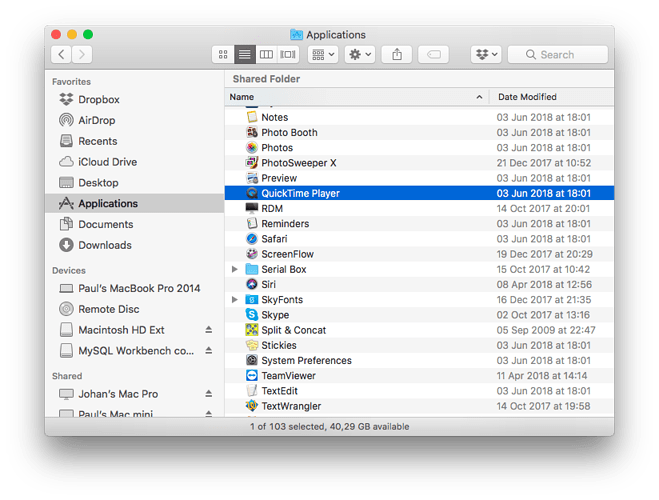Viewport: 659px width, 500px height.
Task: Select MySQL Workbench volume in sidebar
Action: [x=136, y=350]
